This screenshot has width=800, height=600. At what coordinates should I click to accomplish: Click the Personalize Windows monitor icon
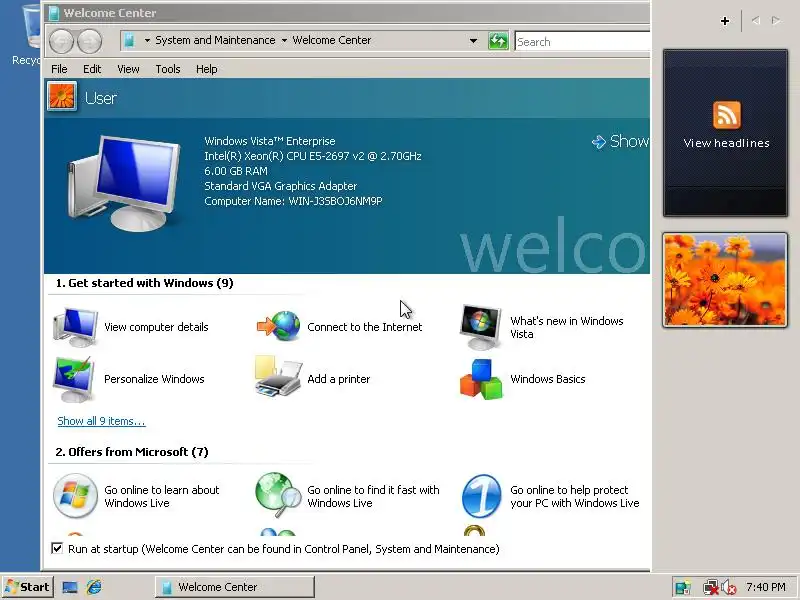[x=73, y=379]
